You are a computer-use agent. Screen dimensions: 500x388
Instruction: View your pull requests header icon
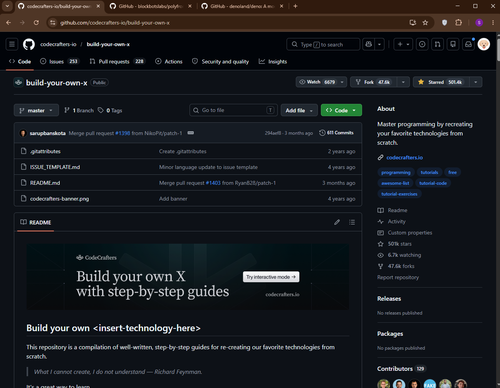[438, 44]
